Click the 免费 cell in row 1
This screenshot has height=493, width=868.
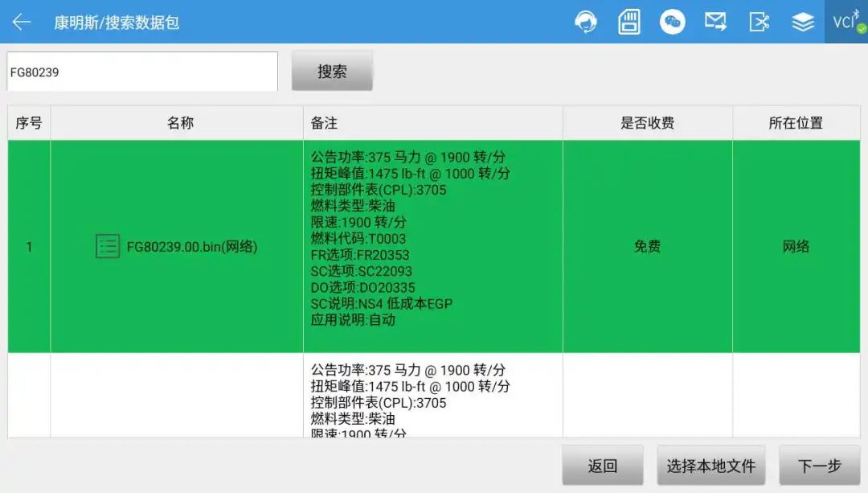[x=648, y=246]
